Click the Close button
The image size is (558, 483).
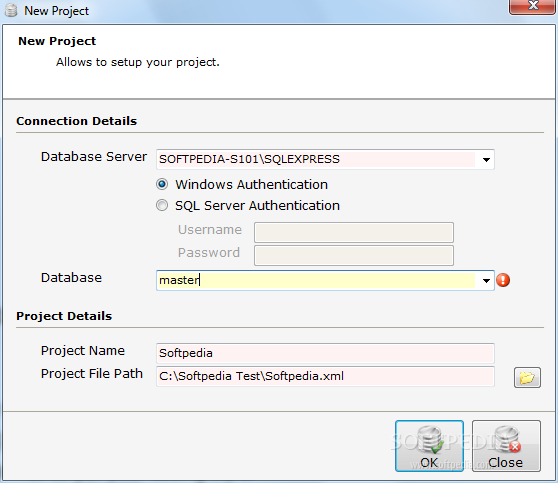(506, 446)
